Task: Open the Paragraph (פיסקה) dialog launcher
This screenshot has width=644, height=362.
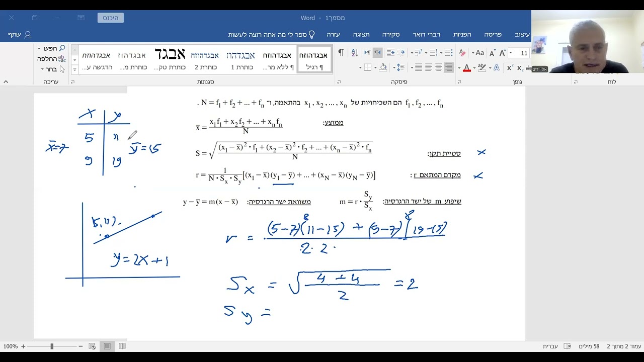Action: click(x=339, y=82)
